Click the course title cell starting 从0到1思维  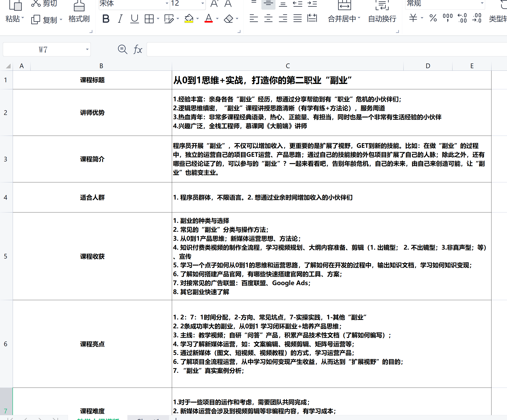(331, 80)
